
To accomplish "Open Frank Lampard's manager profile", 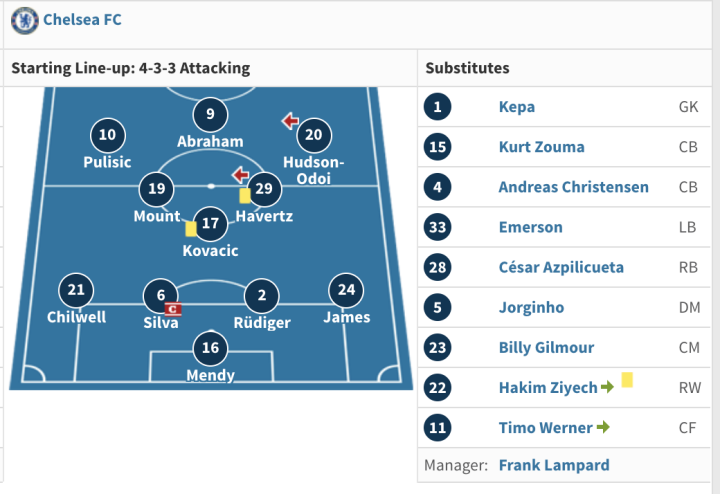I will [554, 465].
